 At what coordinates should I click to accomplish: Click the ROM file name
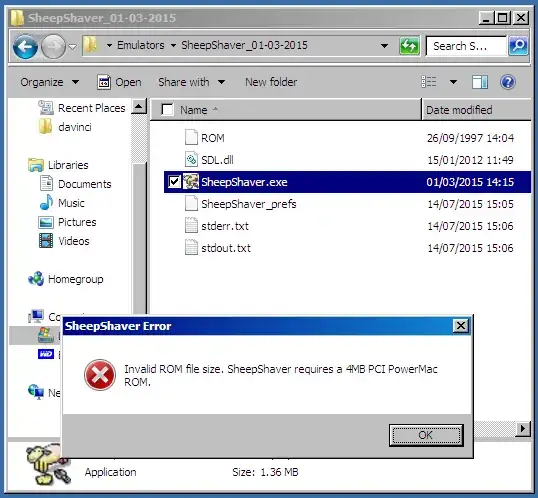pos(213,138)
